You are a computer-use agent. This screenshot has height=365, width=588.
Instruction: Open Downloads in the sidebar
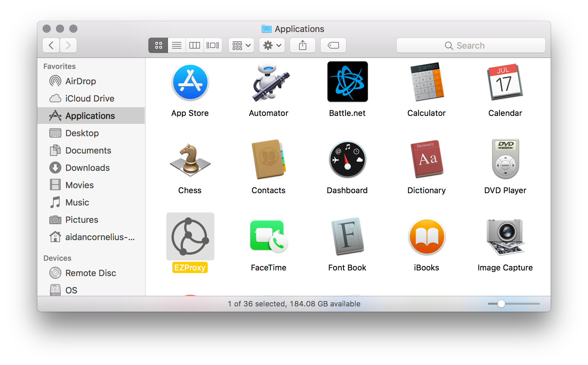coord(91,168)
